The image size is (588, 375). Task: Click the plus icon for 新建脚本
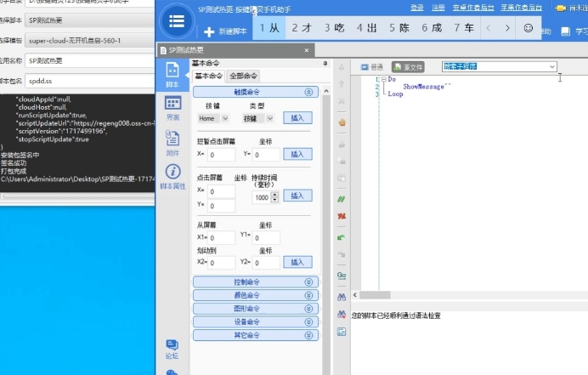pos(209,32)
